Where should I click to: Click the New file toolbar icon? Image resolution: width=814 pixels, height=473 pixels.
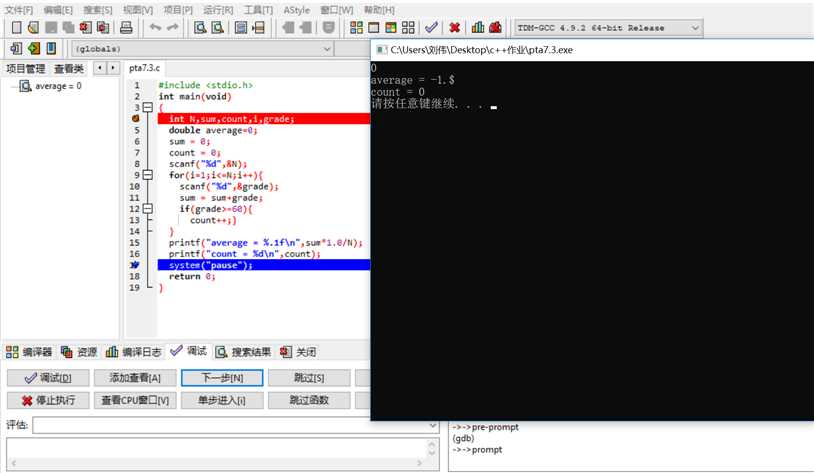click(15, 28)
